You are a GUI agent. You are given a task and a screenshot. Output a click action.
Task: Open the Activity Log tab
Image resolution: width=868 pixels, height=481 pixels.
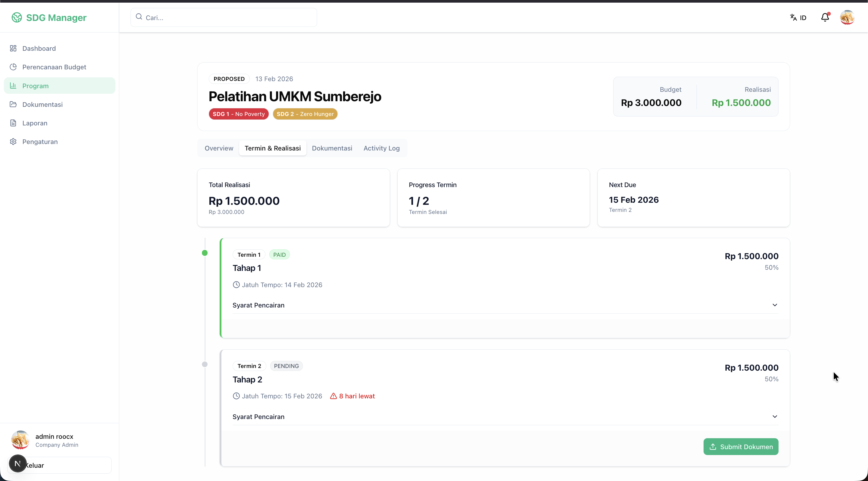(x=381, y=148)
